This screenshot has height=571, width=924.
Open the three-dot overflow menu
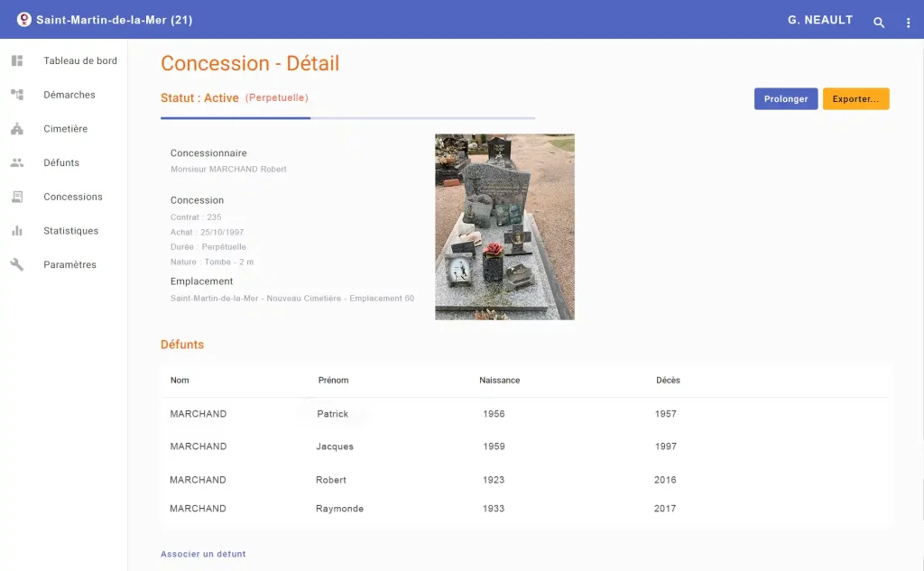coord(909,23)
